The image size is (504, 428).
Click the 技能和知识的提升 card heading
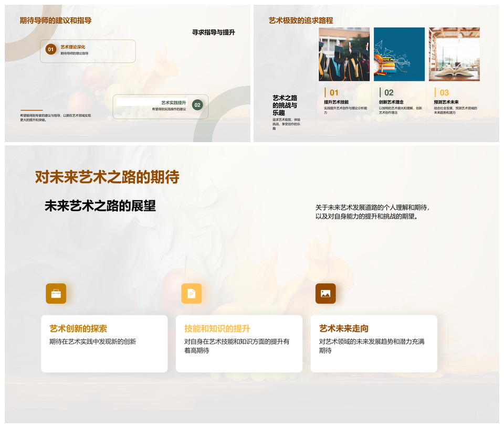click(x=217, y=329)
